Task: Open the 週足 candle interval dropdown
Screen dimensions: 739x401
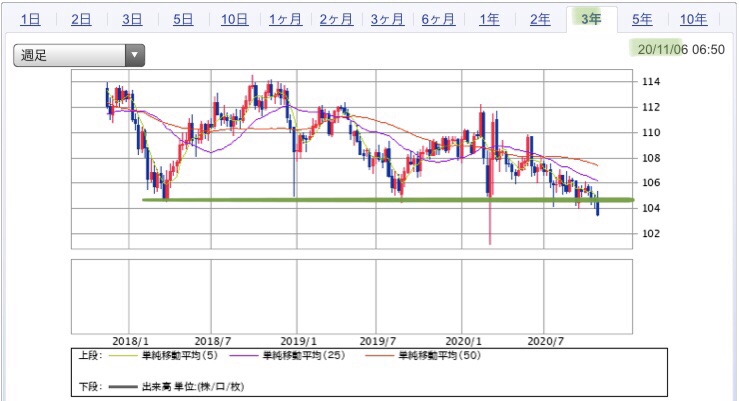Action: coord(79,55)
